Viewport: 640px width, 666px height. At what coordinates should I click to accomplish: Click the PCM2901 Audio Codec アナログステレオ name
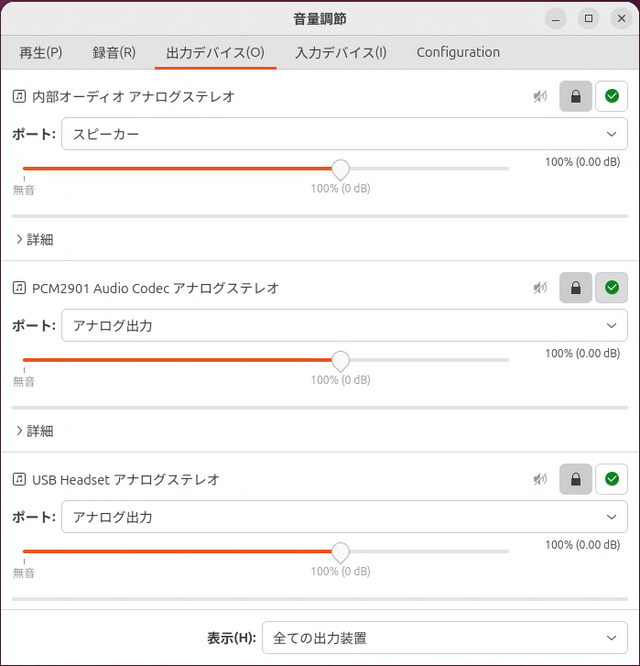point(155,288)
